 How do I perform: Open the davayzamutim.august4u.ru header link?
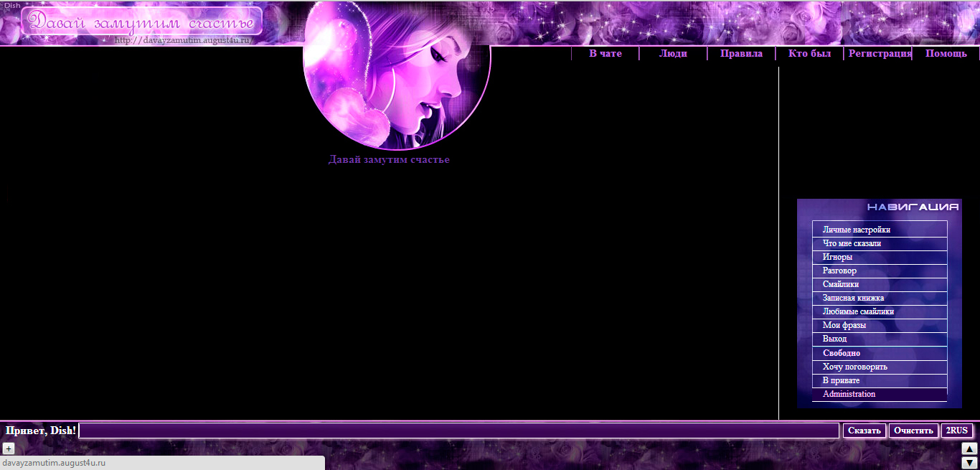pos(184,40)
